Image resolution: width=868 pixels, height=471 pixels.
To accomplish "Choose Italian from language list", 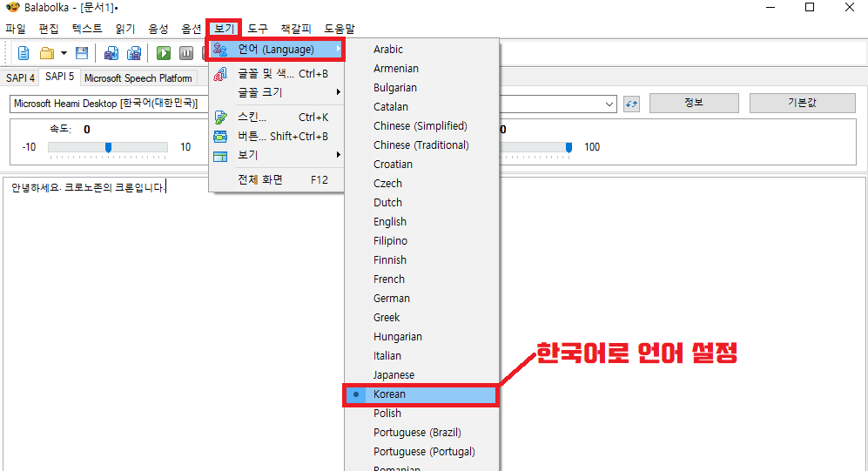I will point(421,356).
